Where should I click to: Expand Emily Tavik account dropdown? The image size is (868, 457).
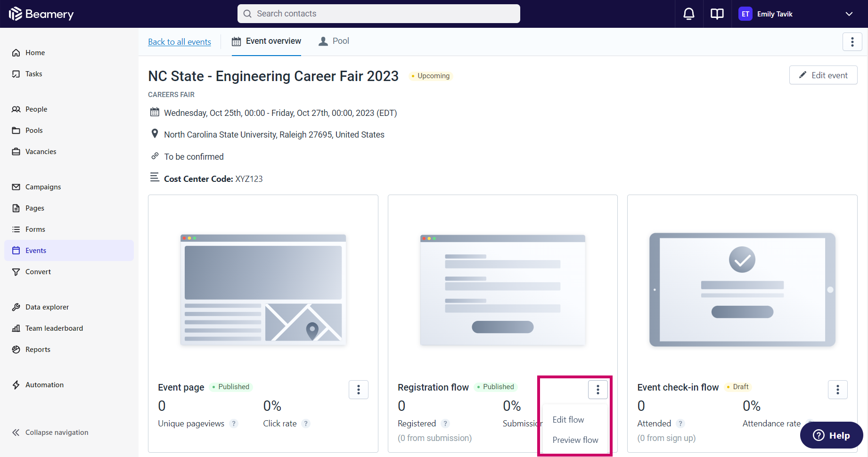849,14
